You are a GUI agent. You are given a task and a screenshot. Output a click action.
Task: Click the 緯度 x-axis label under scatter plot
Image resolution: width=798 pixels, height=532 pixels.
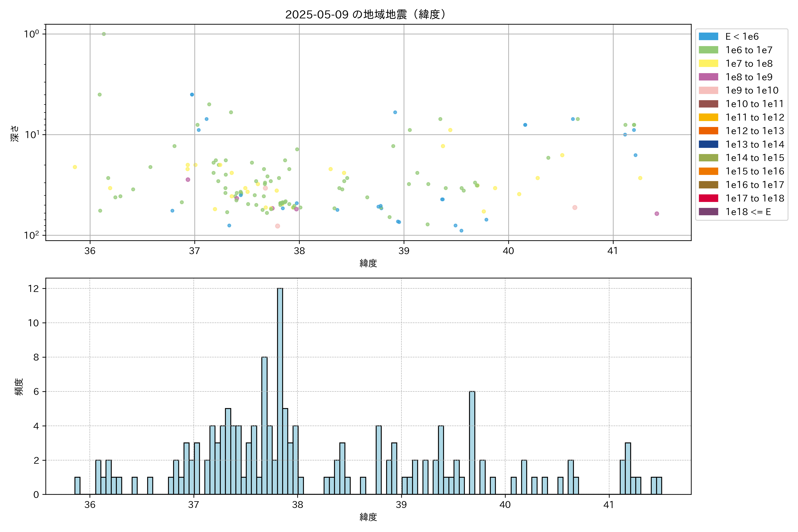pyautogui.click(x=368, y=263)
